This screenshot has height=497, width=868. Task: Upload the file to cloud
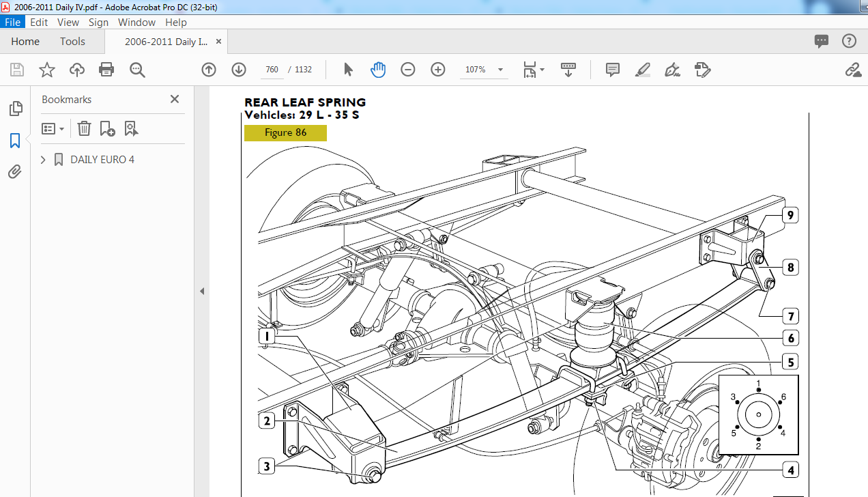(77, 70)
